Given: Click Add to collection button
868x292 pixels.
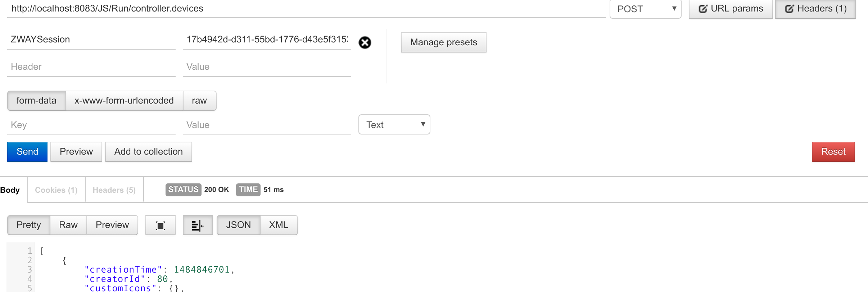Looking at the screenshot, I should tap(148, 152).
